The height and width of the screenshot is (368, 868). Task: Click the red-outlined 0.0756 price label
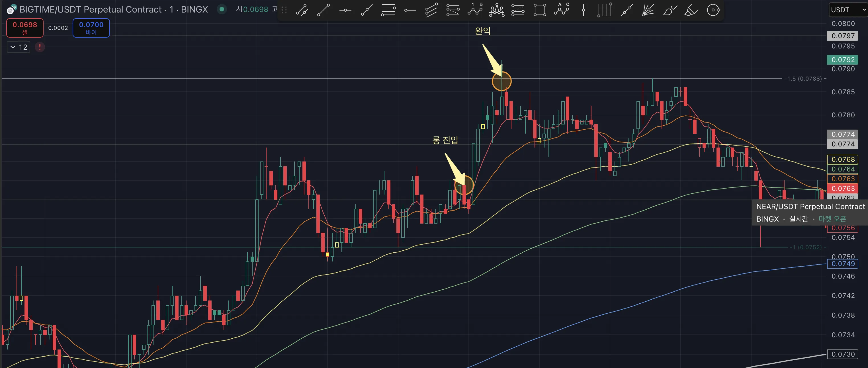pos(842,228)
